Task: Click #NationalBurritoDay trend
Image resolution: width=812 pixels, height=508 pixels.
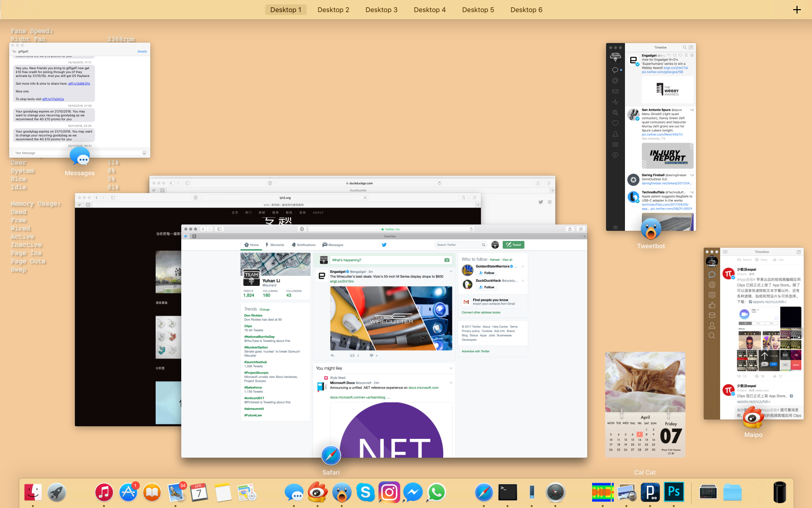Action: pos(260,337)
